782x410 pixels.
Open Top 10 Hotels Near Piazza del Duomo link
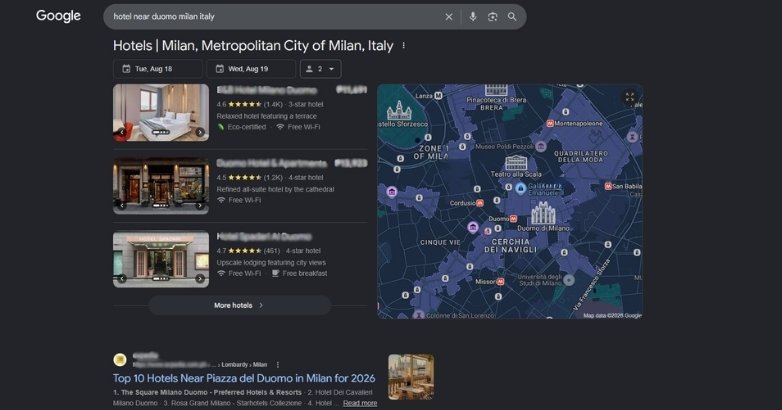click(244, 378)
